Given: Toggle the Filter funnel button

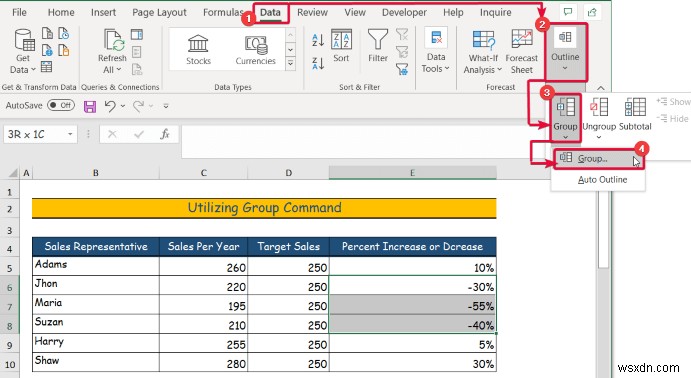Looking at the screenshot, I should coord(378,46).
